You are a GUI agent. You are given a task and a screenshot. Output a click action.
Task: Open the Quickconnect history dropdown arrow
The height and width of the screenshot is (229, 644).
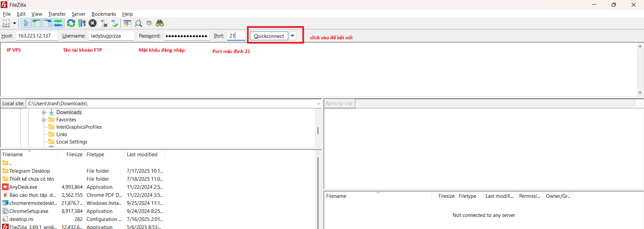point(293,36)
